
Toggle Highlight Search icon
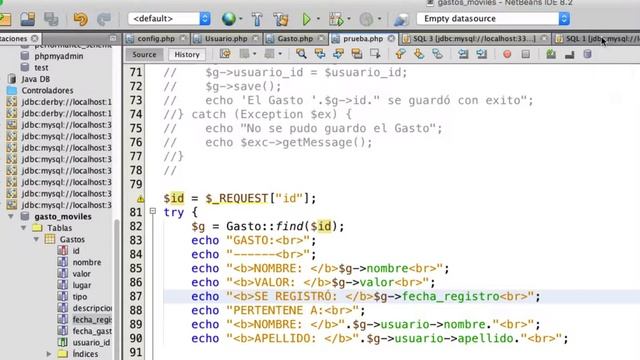click(357, 54)
